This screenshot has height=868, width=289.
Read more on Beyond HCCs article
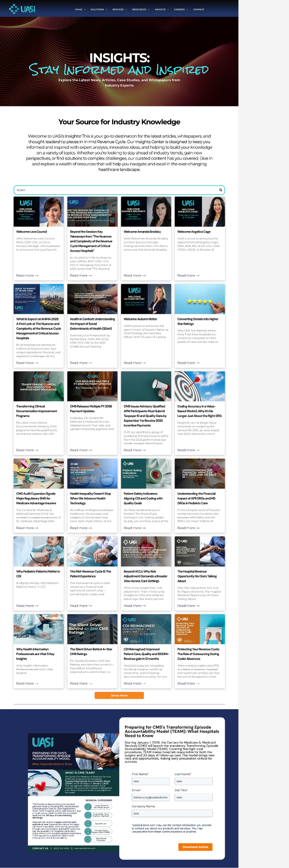(134, 606)
